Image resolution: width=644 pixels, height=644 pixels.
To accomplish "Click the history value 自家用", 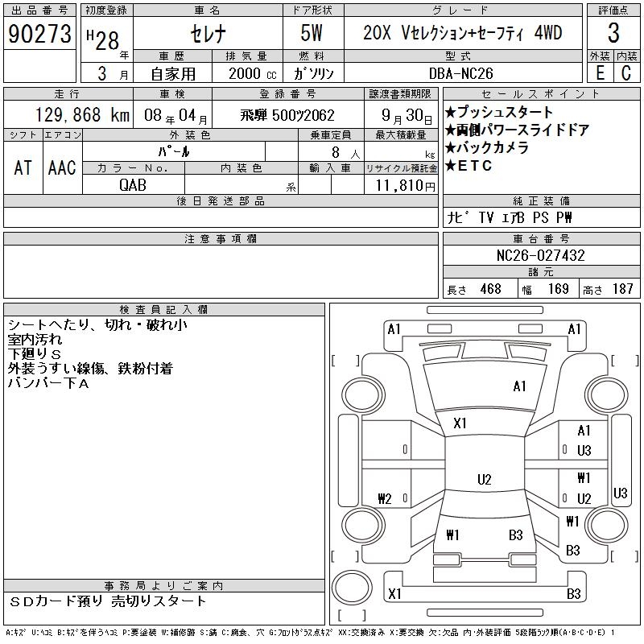I will click(173, 74).
